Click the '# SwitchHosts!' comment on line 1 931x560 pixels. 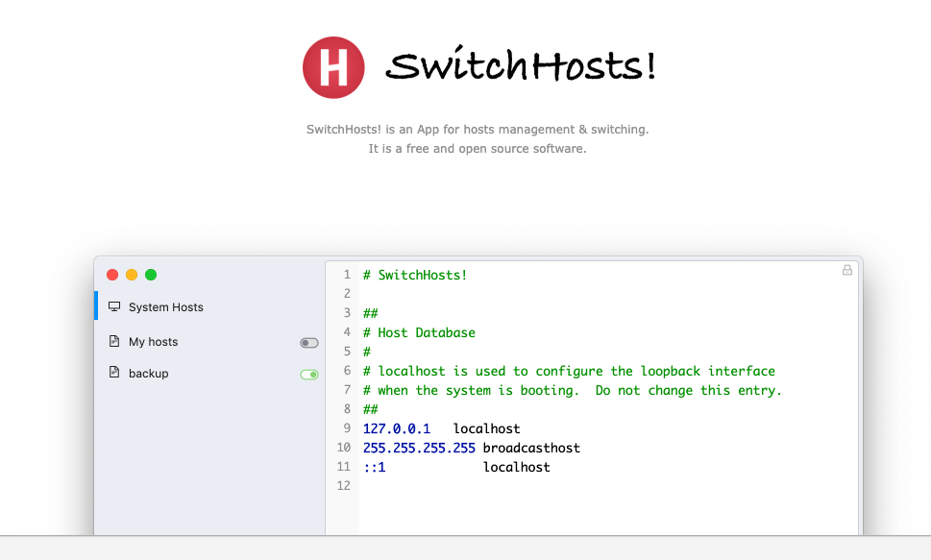pyautogui.click(x=415, y=275)
